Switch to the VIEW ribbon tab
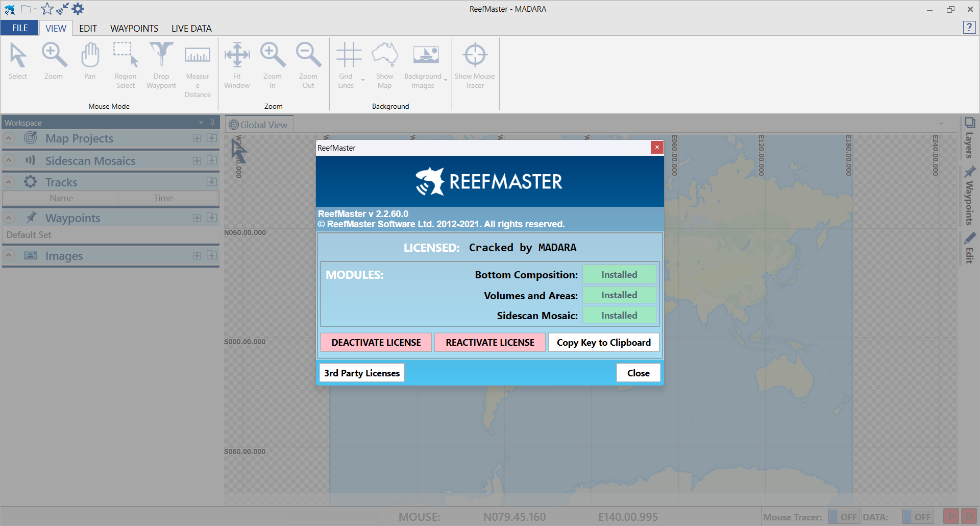 pyautogui.click(x=56, y=28)
